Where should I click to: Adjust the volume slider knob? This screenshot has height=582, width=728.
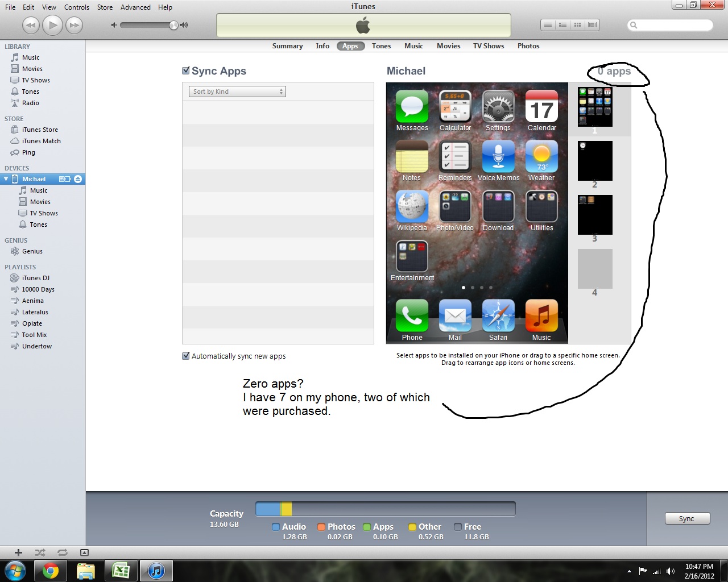coord(173,25)
